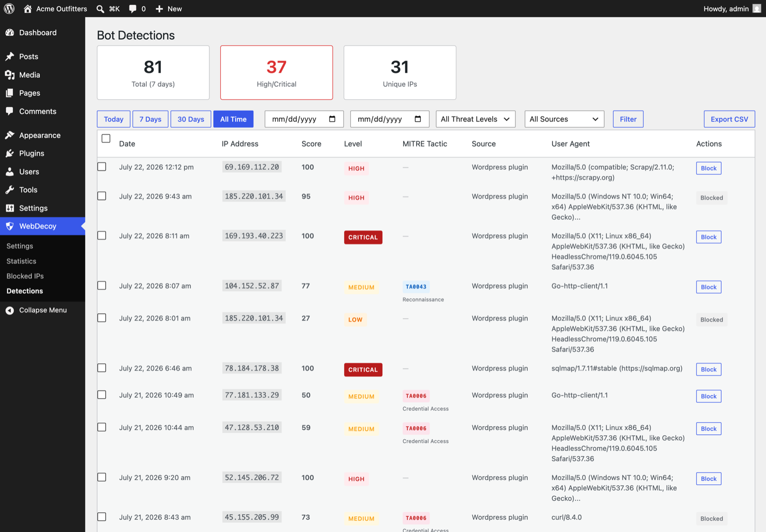Click the Comments sidebar icon

pyautogui.click(x=9, y=111)
